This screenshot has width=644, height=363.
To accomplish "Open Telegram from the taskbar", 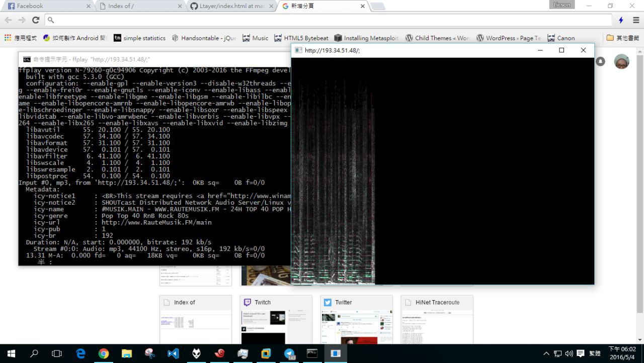I will (x=289, y=353).
